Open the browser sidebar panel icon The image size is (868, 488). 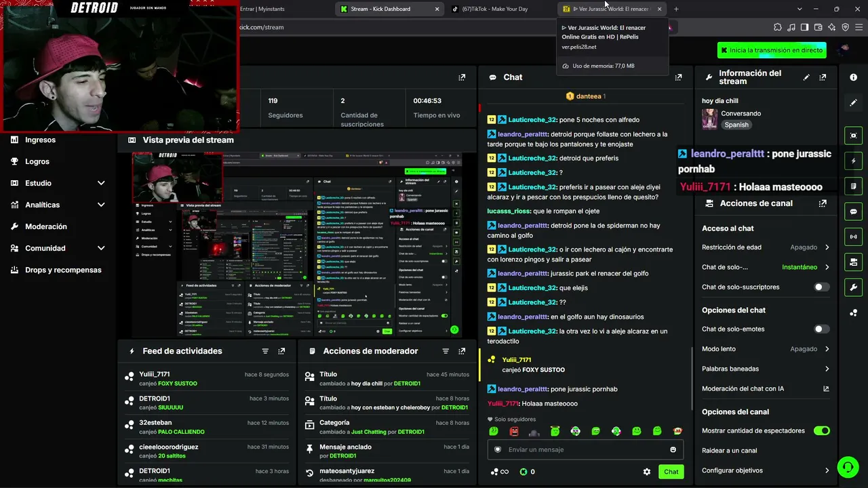[804, 27]
